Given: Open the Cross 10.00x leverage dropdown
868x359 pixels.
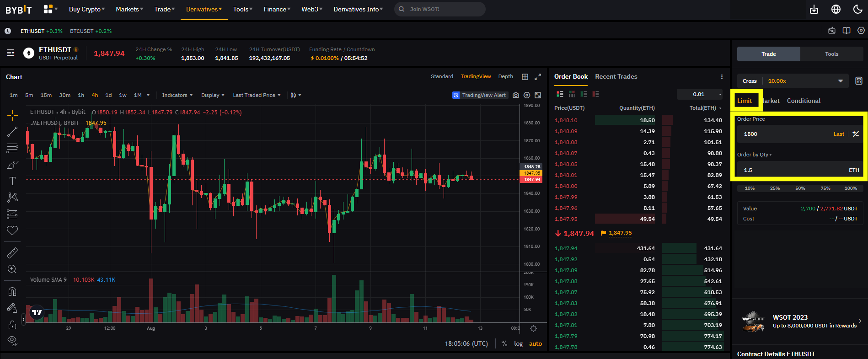Looking at the screenshot, I should pos(793,81).
